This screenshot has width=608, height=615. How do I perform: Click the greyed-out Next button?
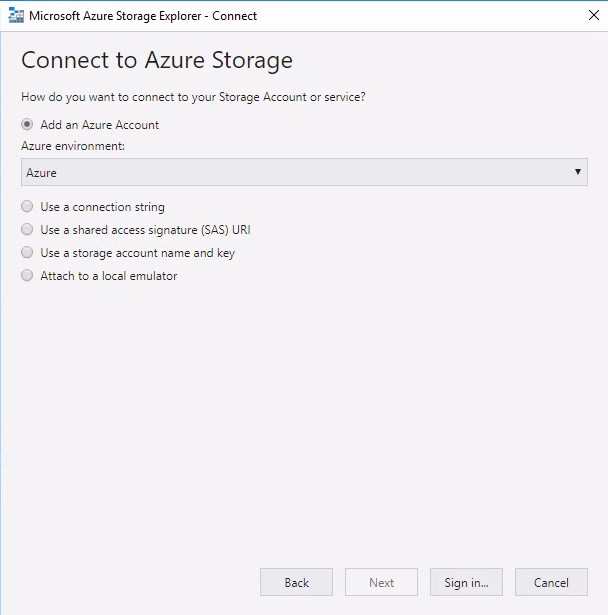pyautogui.click(x=381, y=582)
